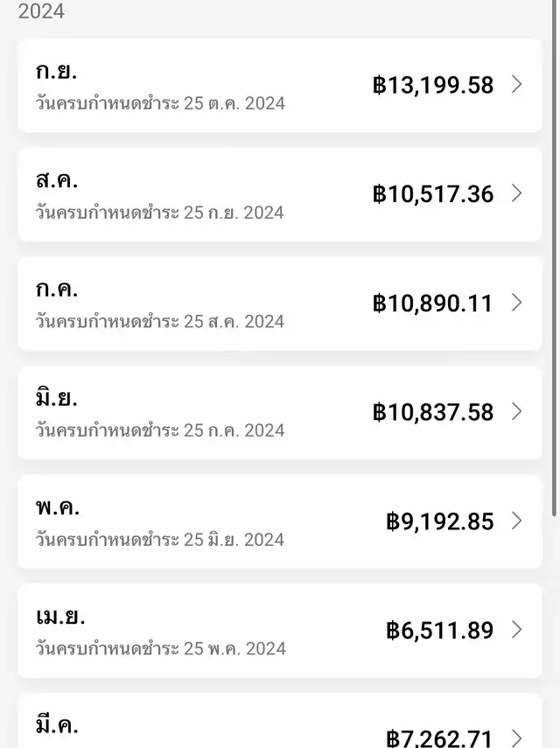Image resolution: width=560 pixels, height=748 pixels.
Task: Tap the ฿10,890.11 bill amount
Action: coord(432,304)
